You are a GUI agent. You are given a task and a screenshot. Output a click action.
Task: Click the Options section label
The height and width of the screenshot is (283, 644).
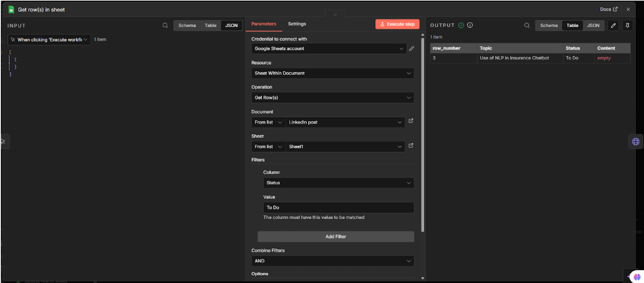click(x=260, y=274)
